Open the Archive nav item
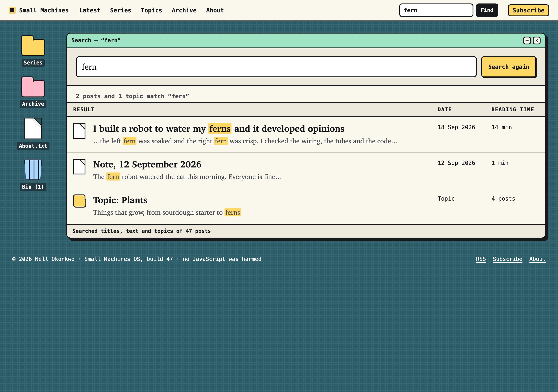The image size is (558, 392). tap(184, 10)
